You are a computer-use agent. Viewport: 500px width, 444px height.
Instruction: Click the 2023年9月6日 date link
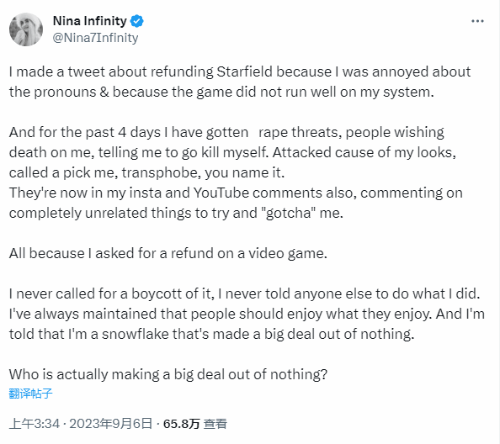111,424
